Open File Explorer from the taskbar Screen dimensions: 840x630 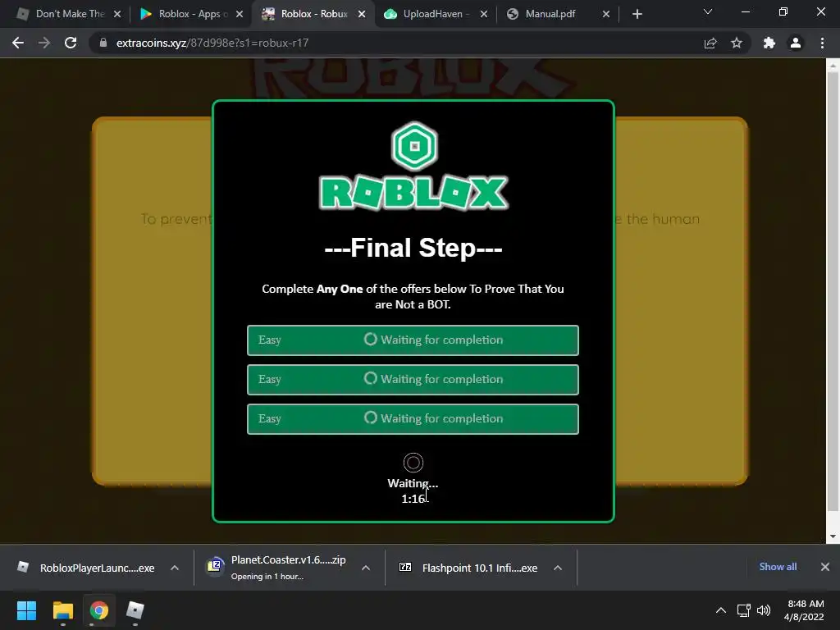(62, 610)
